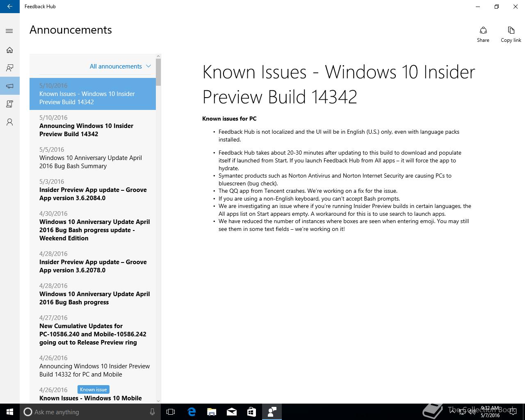Open the Quests icon in sidebar

[x=10, y=104]
